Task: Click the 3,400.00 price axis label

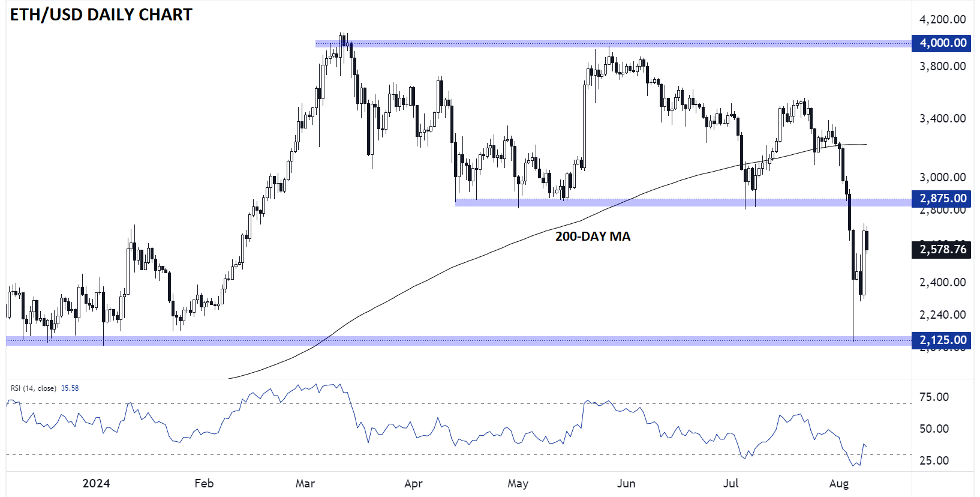Action: [942, 118]
